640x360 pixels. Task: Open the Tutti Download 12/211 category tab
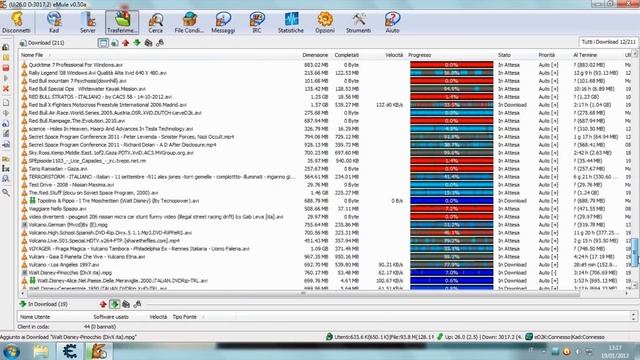pyautogui.click(x=608, y=42)
